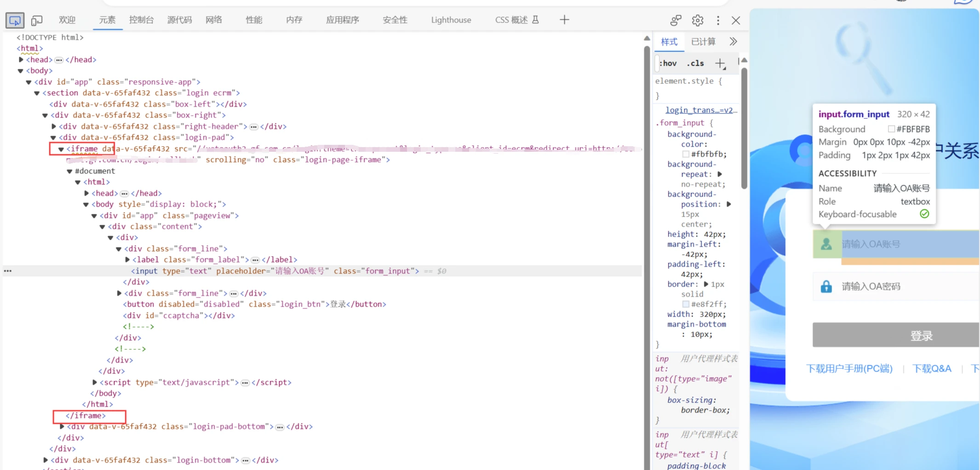Click the styles pane vertical scrollbar

(x=744, y=129)
